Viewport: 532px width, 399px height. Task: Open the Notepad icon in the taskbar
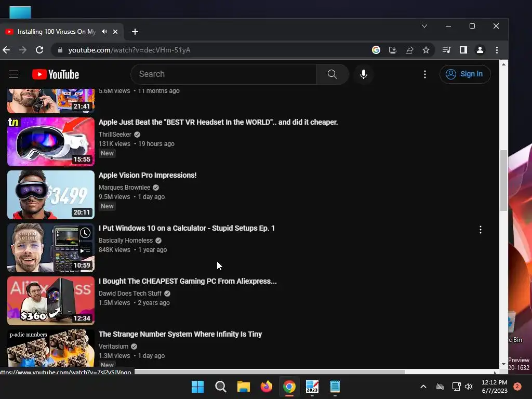point(335,387)
